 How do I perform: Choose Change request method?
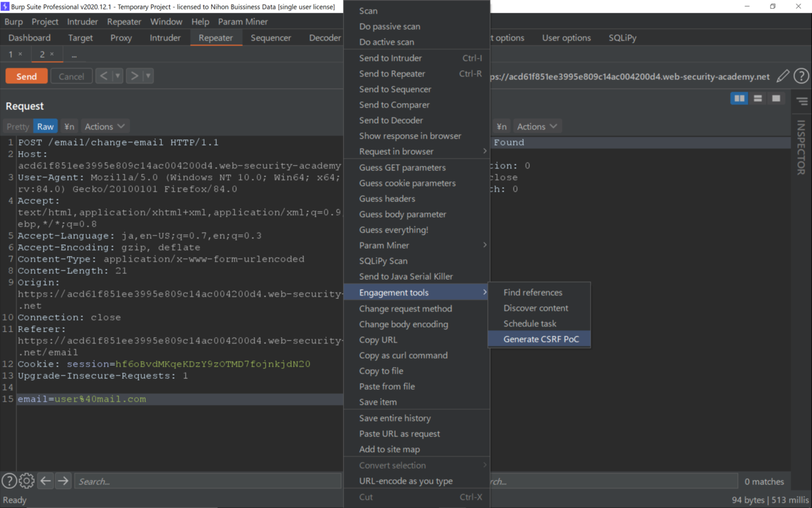click(416, 309)
